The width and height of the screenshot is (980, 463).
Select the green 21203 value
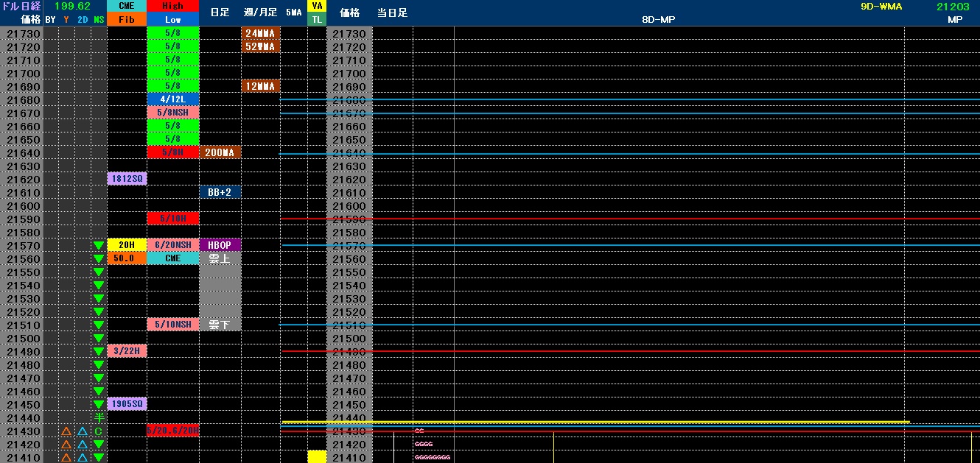952,6
